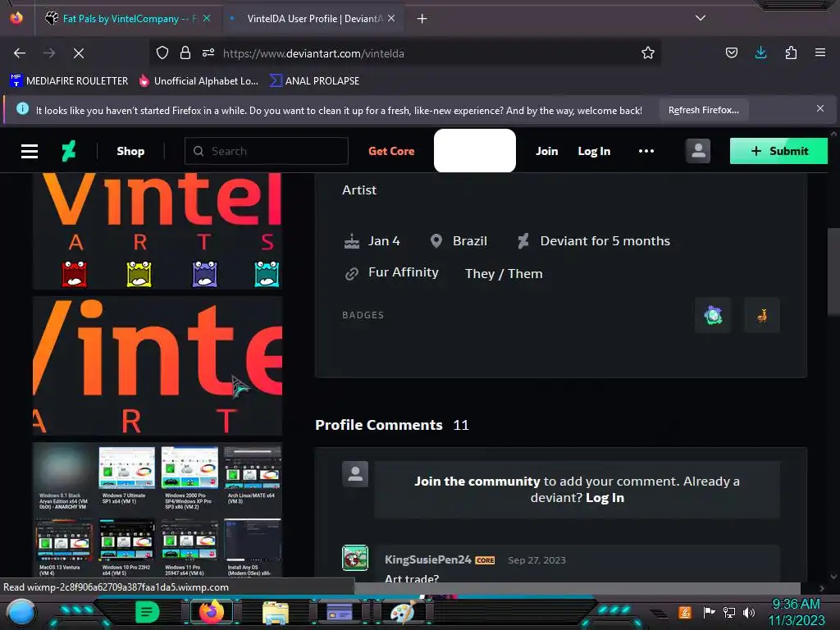Open the tracking protection shield icon

[x=162, y=53]
